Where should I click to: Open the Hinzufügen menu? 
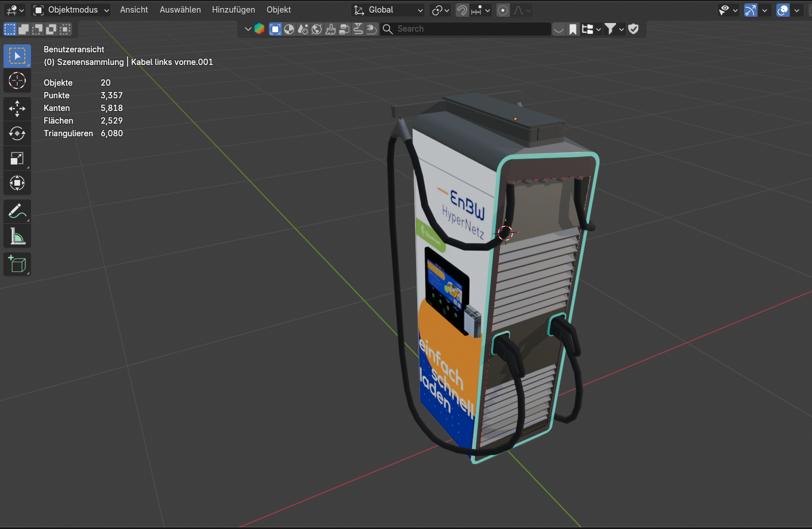[233, 10]
